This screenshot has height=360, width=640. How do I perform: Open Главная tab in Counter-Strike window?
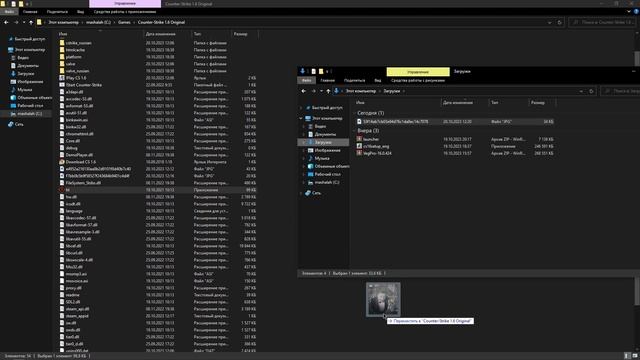click(x=30, y=12)
